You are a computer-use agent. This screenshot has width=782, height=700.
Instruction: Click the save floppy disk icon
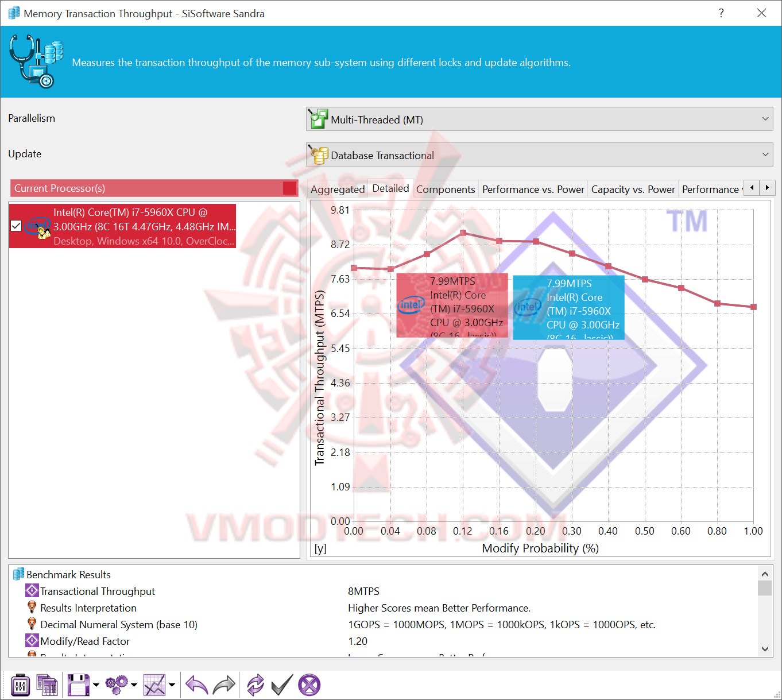(x=78, y=684)
